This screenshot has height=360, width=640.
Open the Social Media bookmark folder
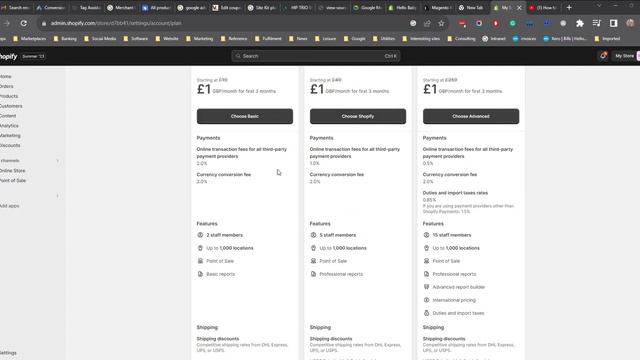click(x=100, y=38)
